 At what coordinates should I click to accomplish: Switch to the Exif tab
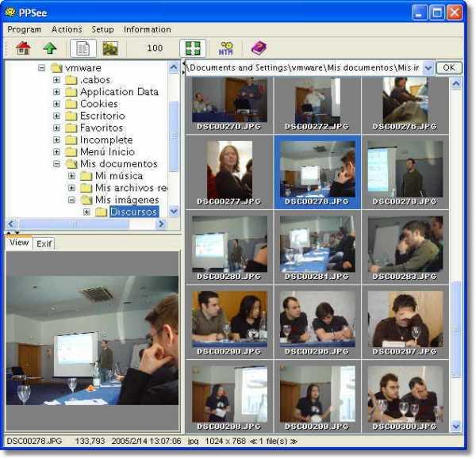click(x=44, y=243)
